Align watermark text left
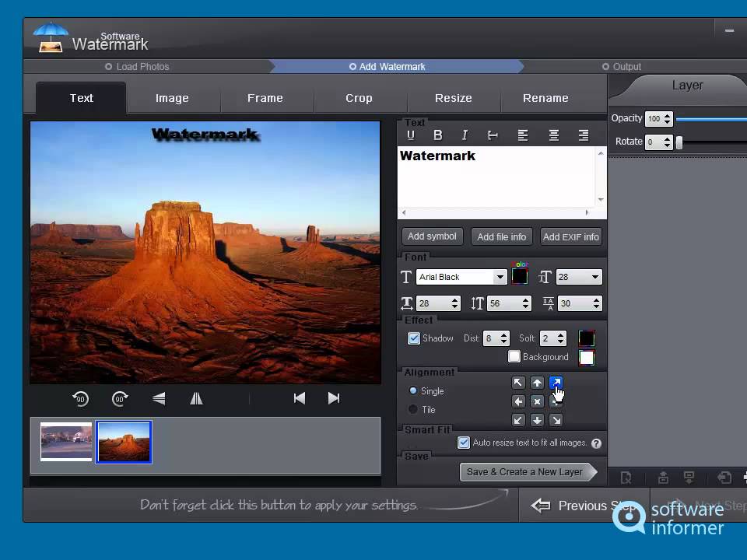 point(523,135)
